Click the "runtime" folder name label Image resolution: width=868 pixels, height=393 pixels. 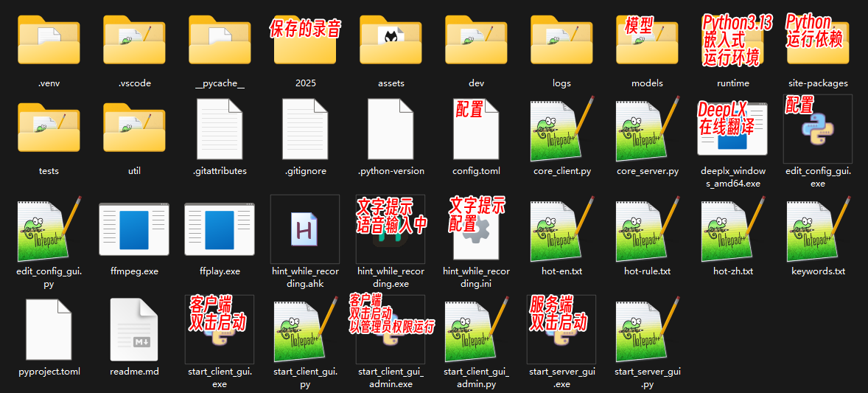click(x=732, y=83)
